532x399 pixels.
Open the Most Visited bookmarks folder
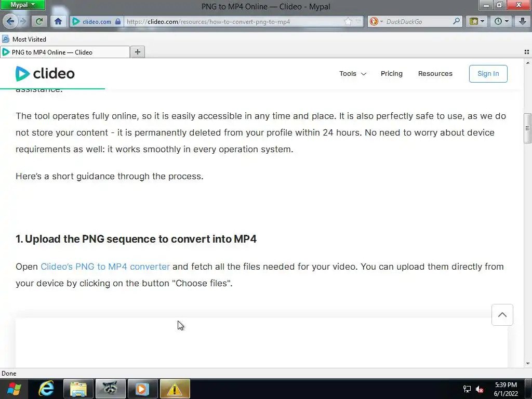click(x=24, y=39)
